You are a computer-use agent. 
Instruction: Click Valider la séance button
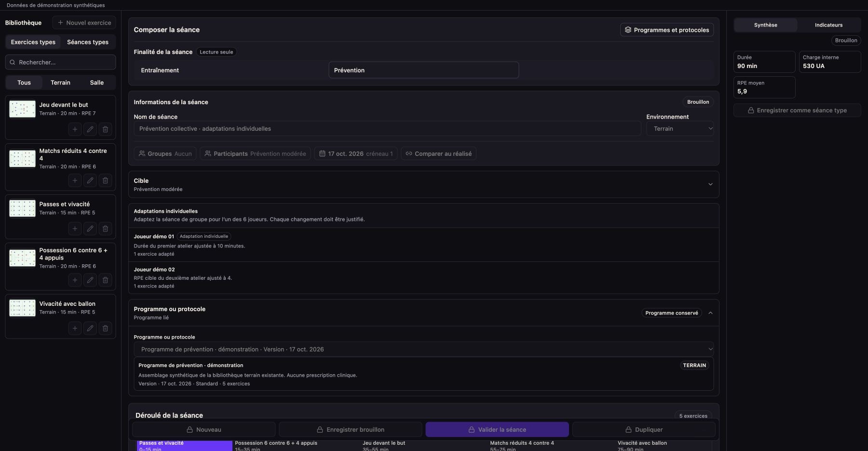(497, 429)
